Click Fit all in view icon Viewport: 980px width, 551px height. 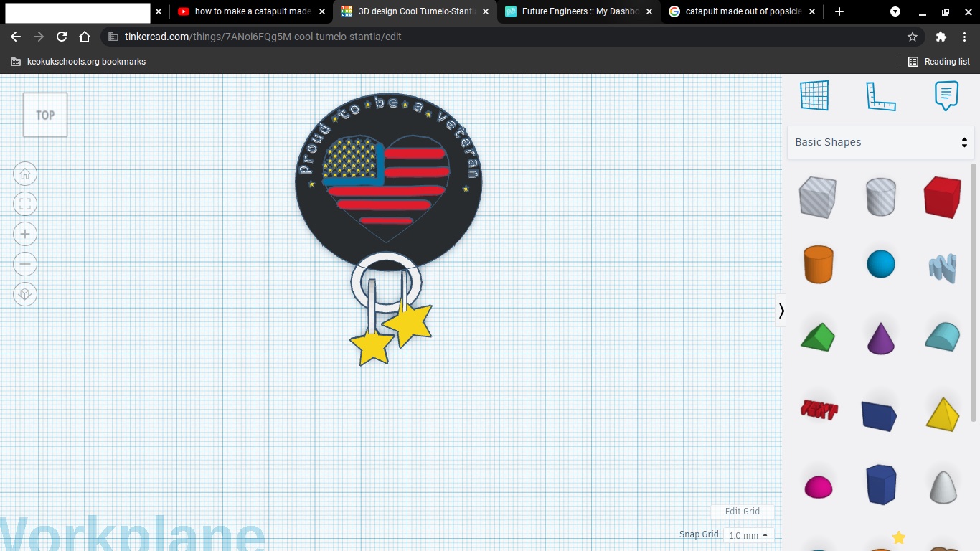coord(25,204)
